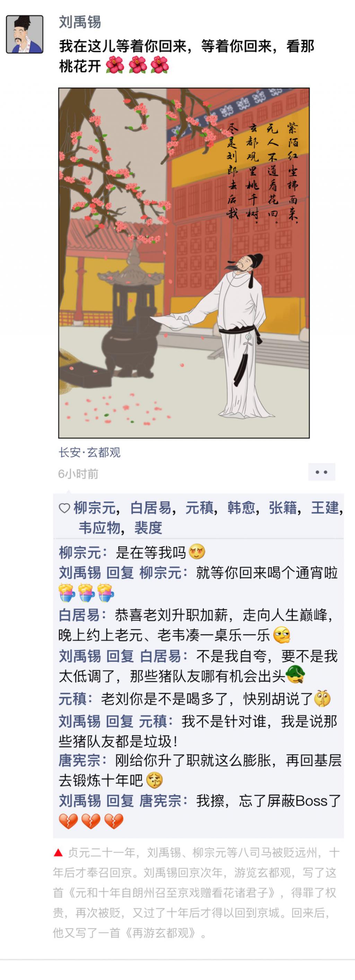The image size is (355, 980).
Task: Tap the first peach blossom emoji in the post
Action: (x=115, y=65)
